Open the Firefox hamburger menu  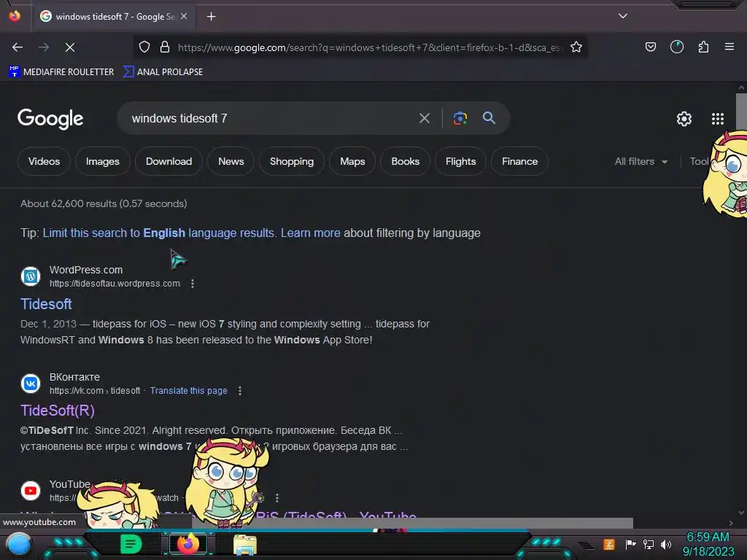729,47
